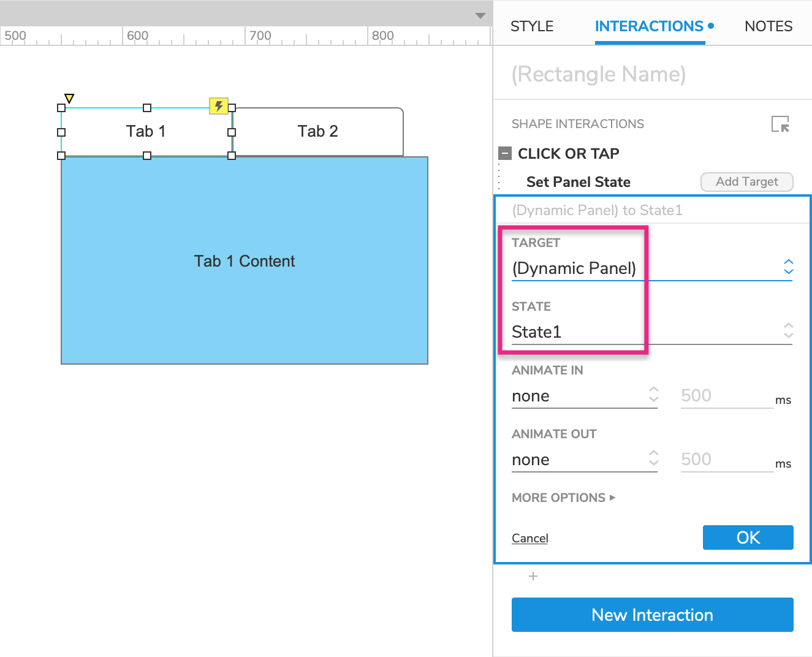Screen dimensions: 812x657
Task: Expand More Options section
Action: click(563, 498)
